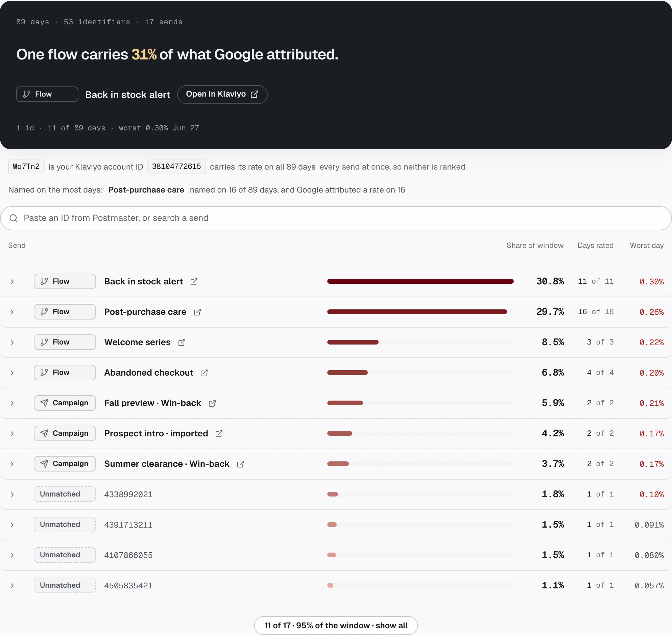Expand the Welcome series row

12,342
